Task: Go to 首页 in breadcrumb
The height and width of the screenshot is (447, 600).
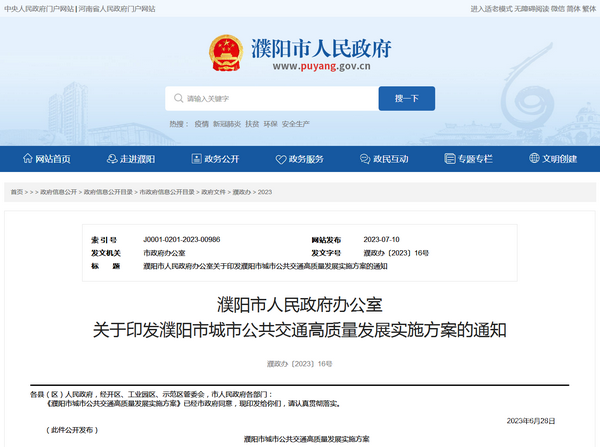Action: pos(16,191)
